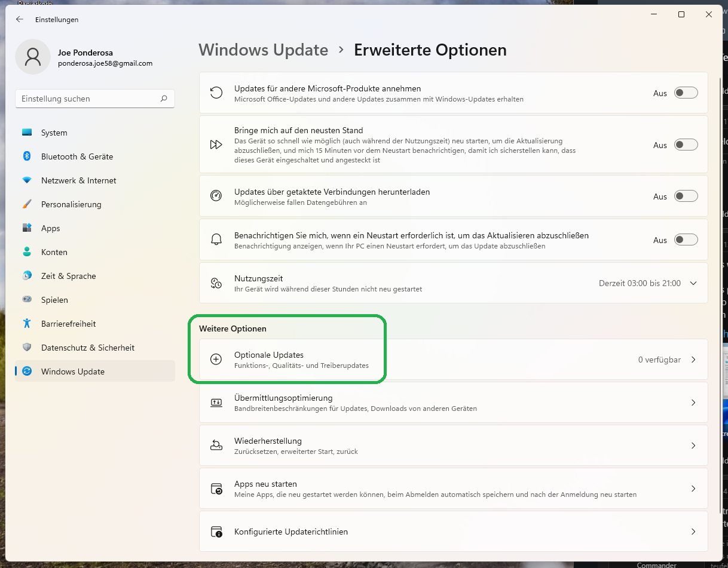The height and width of the screenshot is (568, 728).
Task: Click the Konten person icon
Action: [27, 252]
